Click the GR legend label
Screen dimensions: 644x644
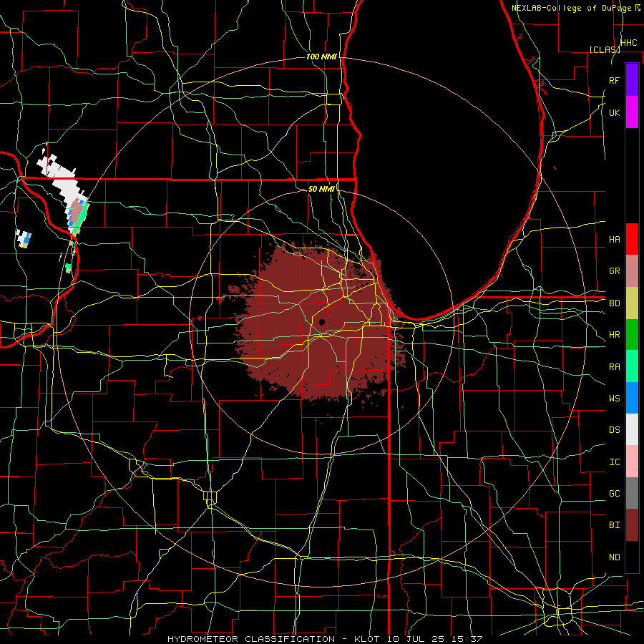(x=614, y=270)
